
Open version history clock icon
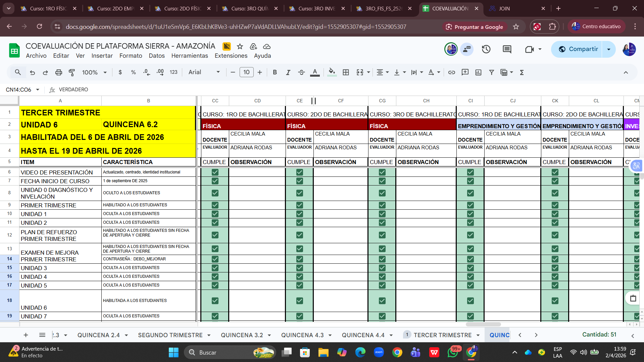click(x=486, y=49)
